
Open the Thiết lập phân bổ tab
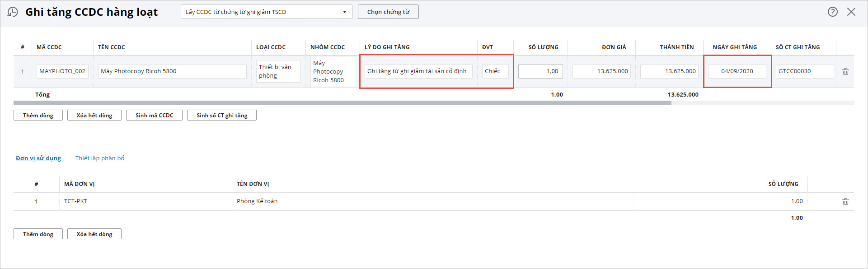[x=99, y=158]
